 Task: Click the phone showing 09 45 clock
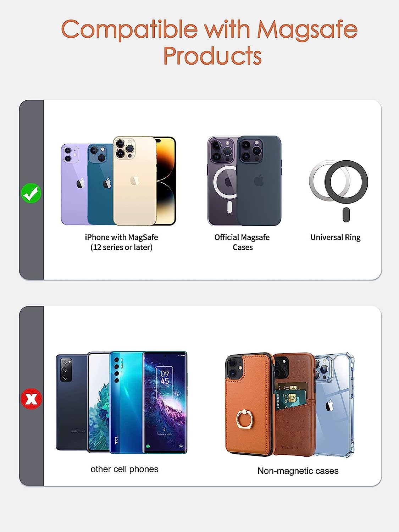point(165,402)
